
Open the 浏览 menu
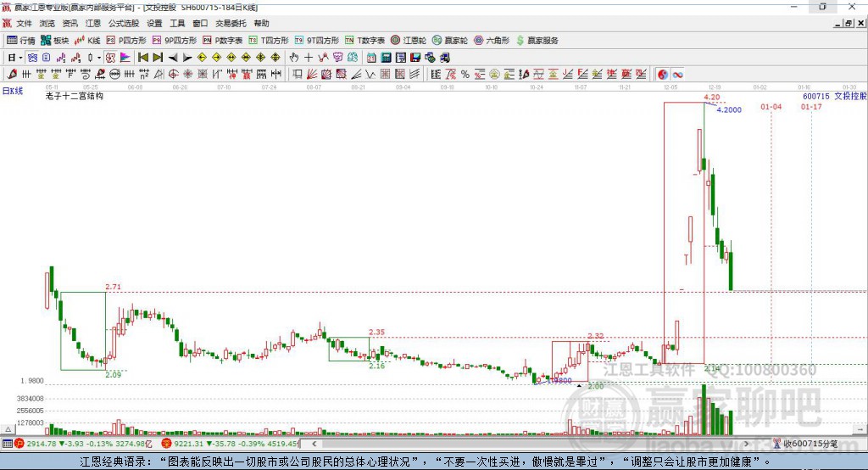tap(47, 23)
